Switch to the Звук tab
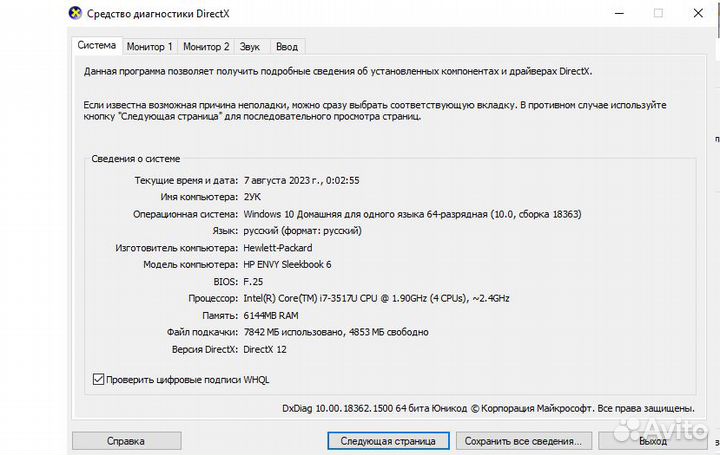The width and height of the screenshot is (720, 455). coord(250,47)
